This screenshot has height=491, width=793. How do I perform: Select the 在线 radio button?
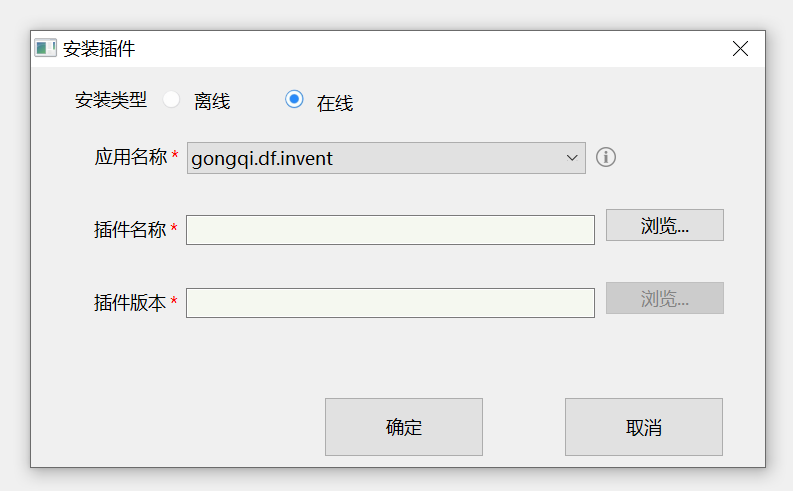point(294,99)
